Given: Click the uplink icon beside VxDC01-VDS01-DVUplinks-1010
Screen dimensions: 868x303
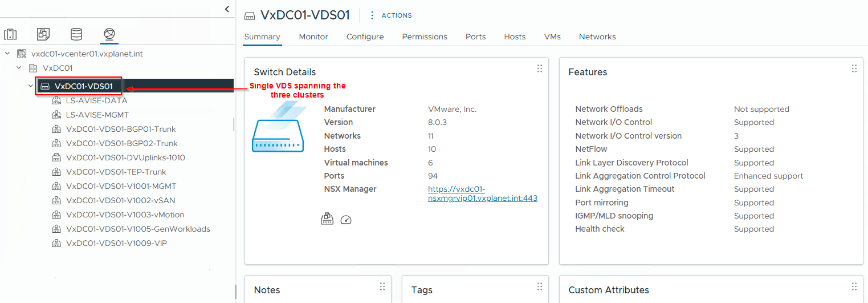Looking at the screenshot, I should click(56, 157).
